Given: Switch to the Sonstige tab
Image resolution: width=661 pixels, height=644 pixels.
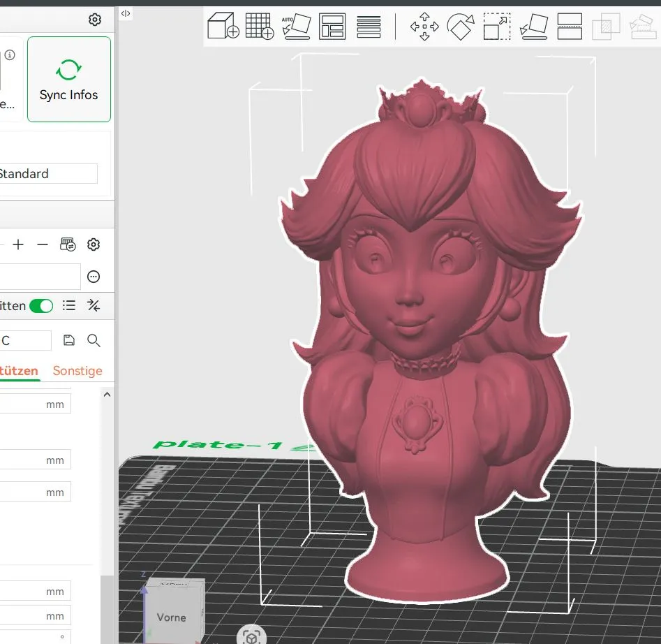Looking at the screenshot, I should click(77, 371).
